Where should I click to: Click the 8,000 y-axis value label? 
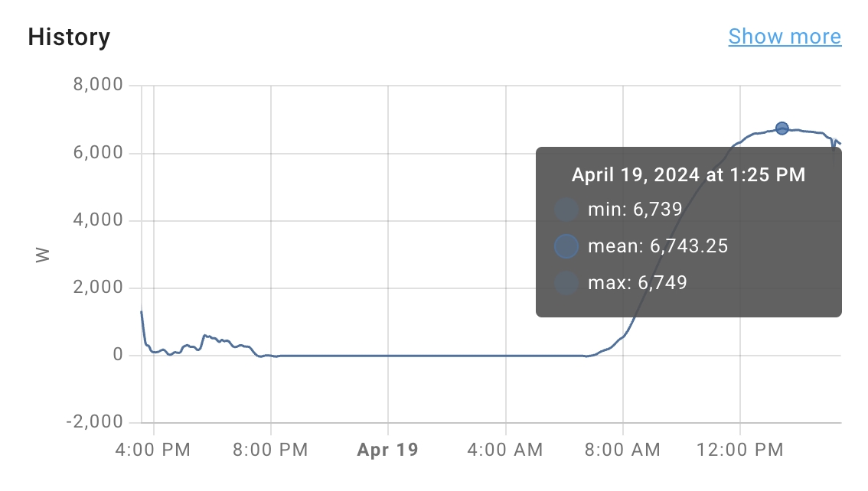pos(98,85)
